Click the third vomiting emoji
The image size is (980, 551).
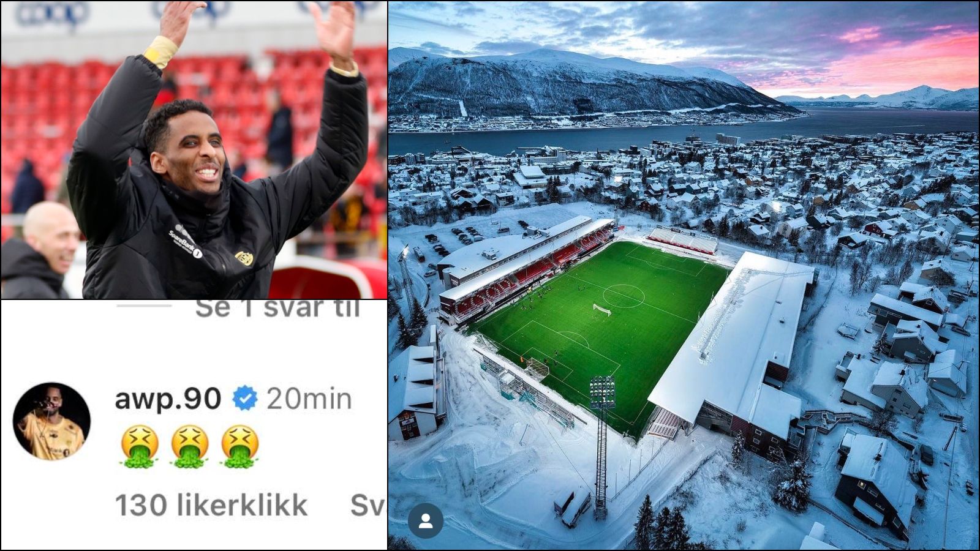coord(240,447)
